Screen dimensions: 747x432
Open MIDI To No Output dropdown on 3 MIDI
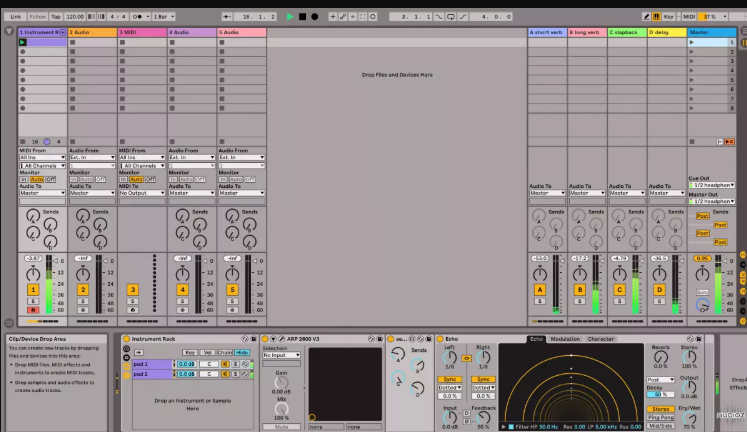coord(142,193)
